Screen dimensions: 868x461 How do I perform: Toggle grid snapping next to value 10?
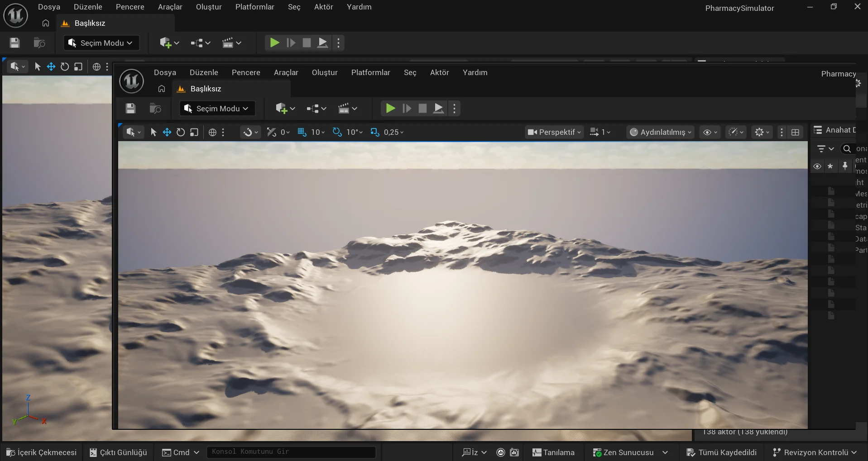(x=302, y=132)
